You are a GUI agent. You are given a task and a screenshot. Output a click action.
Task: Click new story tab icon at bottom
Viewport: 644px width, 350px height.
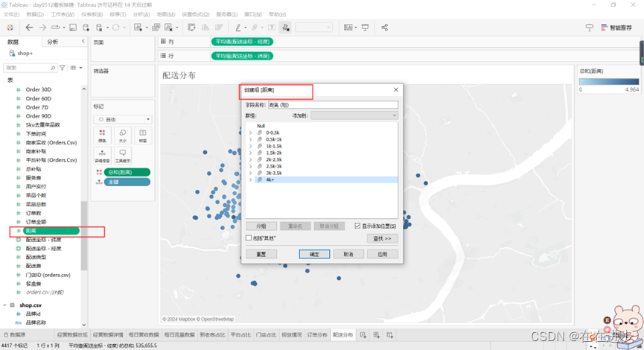[x=390, y=335]
